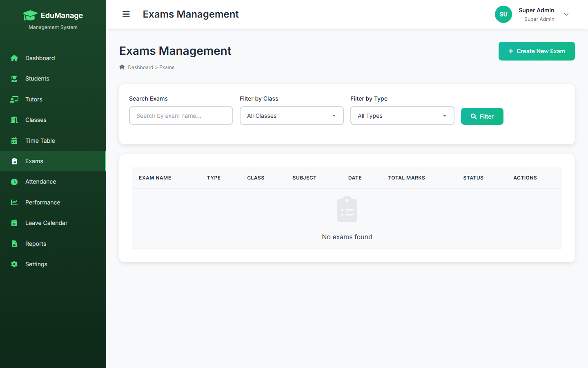Click the TOTAL MARKS column header

point(407,178)
